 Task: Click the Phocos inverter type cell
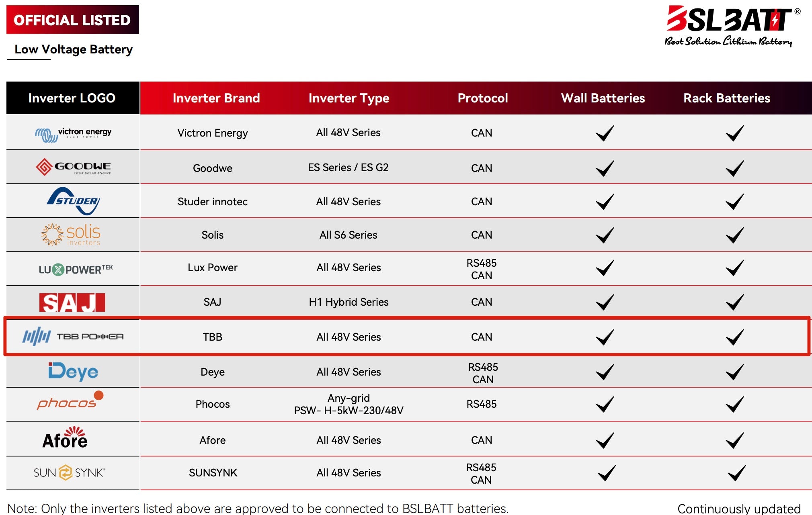(x=349, y=404)
